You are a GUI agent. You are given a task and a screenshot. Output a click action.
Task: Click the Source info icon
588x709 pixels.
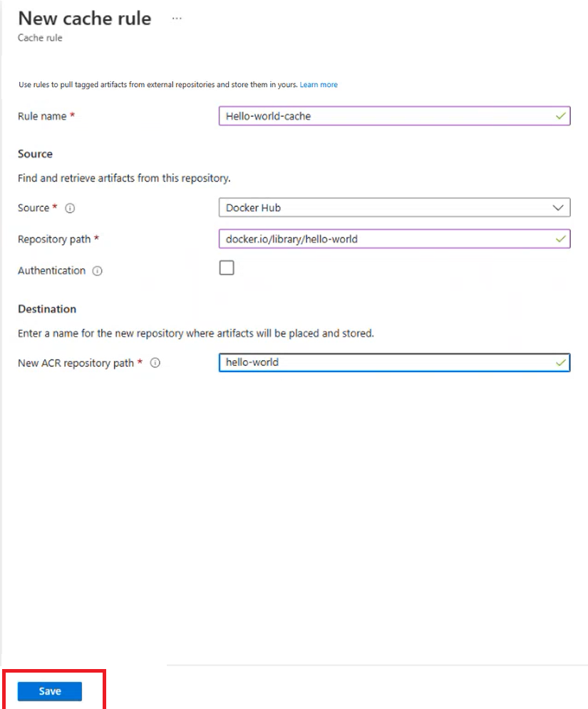(70, 208)
